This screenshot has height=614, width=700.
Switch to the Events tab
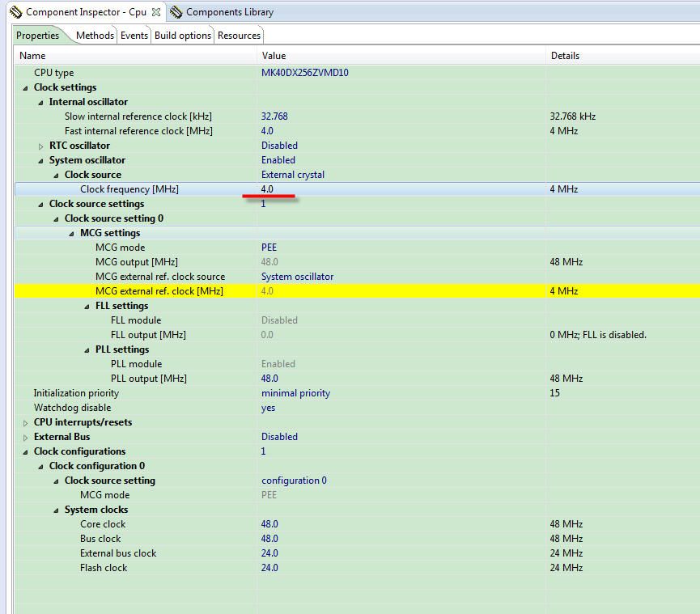(x=134, y=35)
